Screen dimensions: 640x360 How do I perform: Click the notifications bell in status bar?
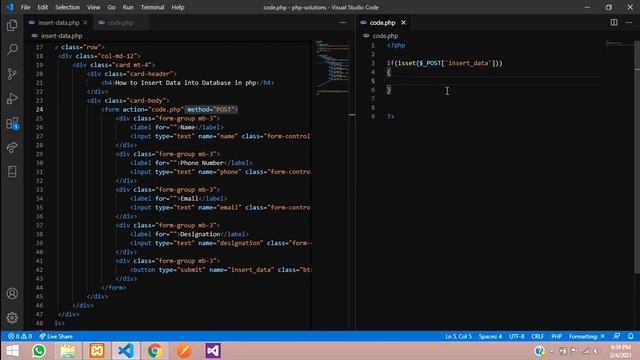click(x=631, y=336)
